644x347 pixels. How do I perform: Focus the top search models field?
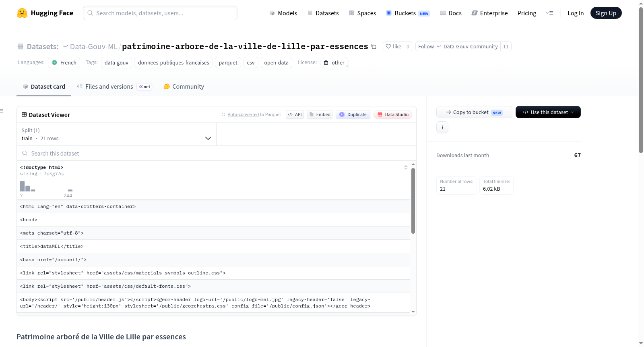[x=160, y=13]
